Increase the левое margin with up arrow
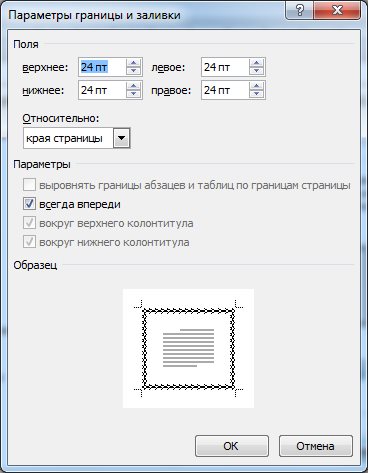The width and height of the screenshot is (368, 473). (256, 63)
